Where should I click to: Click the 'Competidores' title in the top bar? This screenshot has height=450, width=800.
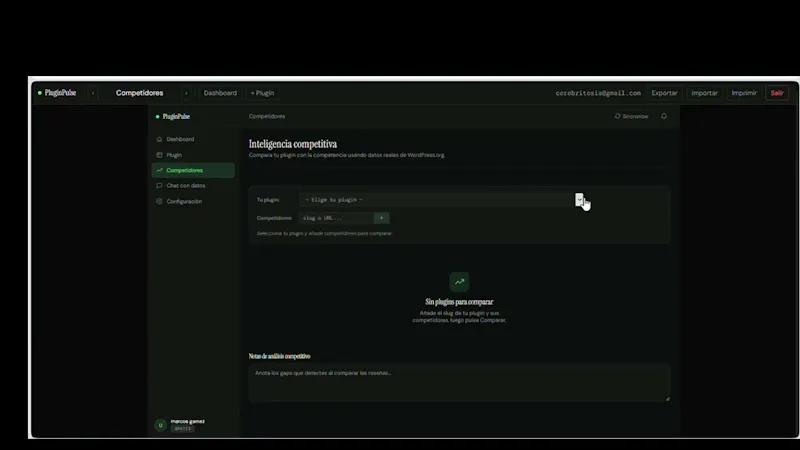click(139, 93)
